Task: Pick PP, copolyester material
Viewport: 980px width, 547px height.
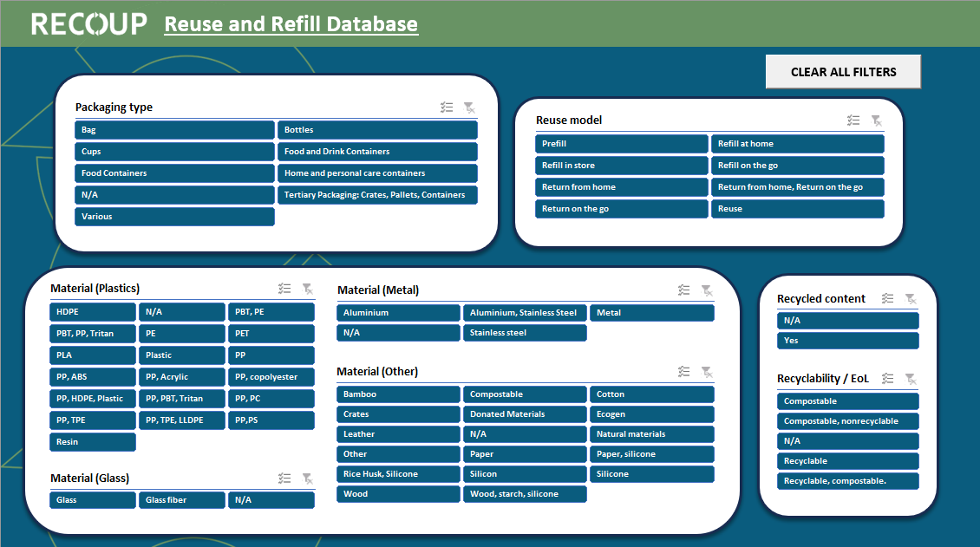Action: [x=271, y=377]
